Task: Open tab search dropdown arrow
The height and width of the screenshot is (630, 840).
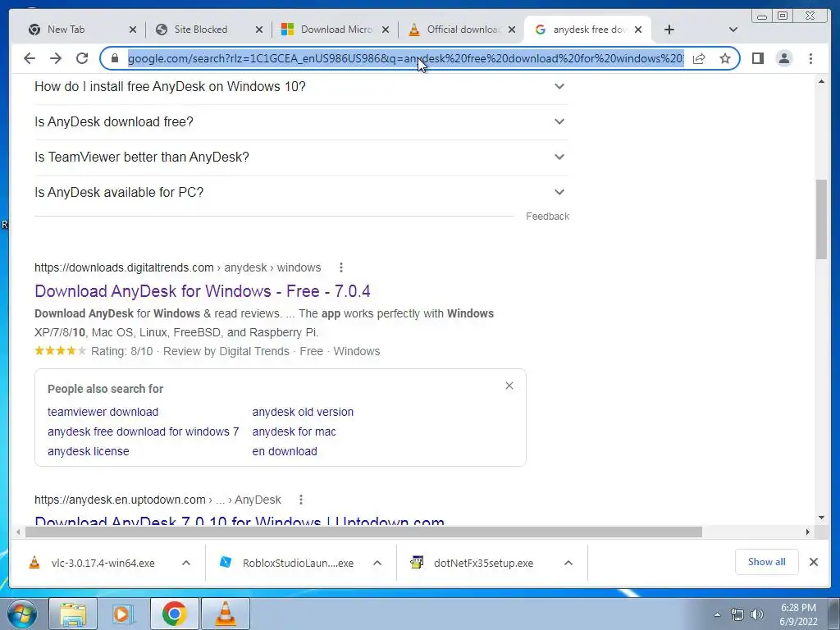Action: pyautogui.click(x=733, y=30)
